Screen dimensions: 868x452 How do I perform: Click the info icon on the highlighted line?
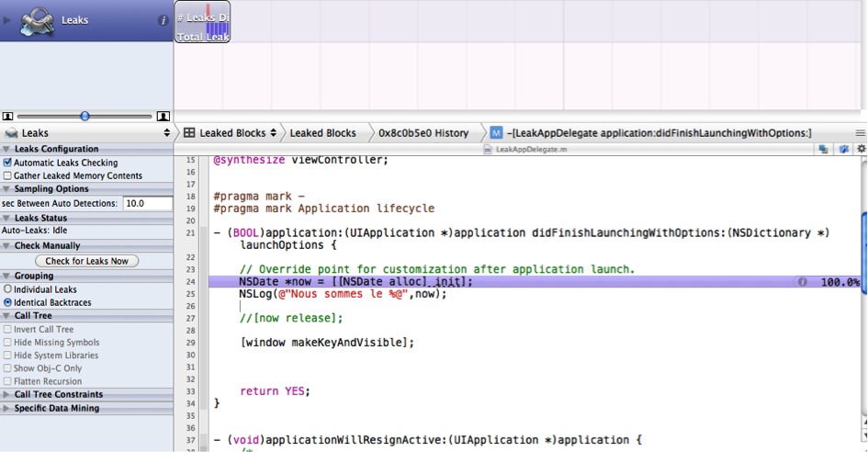pos(803,282)
